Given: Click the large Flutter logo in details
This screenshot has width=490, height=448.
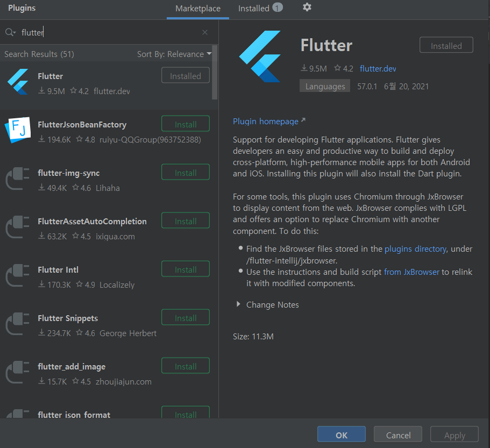Looking at the screenshot, I should click(260, 56).
